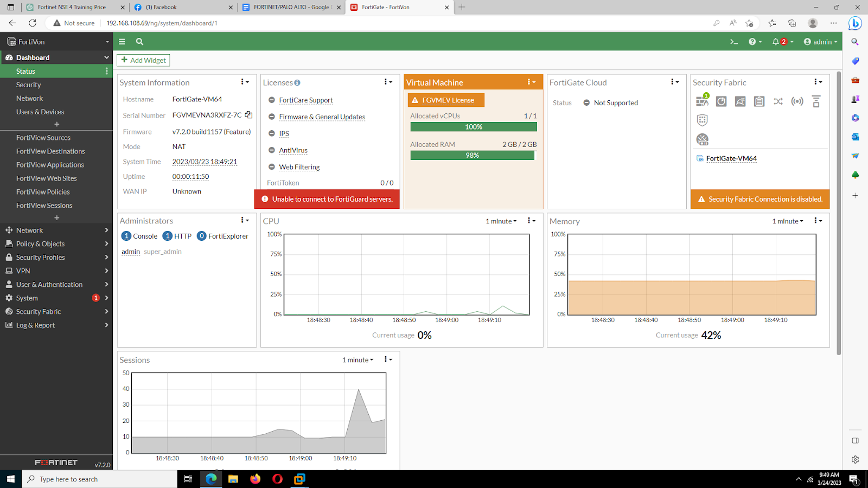Image resolution: width=868 pixels, height=488 pixels.
Task: Open the CLI console icon
Action: pyautogui.click(x=734, y=42)
